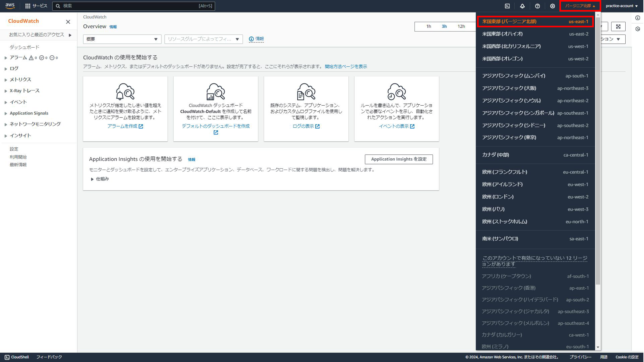The height and width of the screenshot is (362, 644).
Task: Click the AWS logo home icon
Action: (x=10, y=6)
